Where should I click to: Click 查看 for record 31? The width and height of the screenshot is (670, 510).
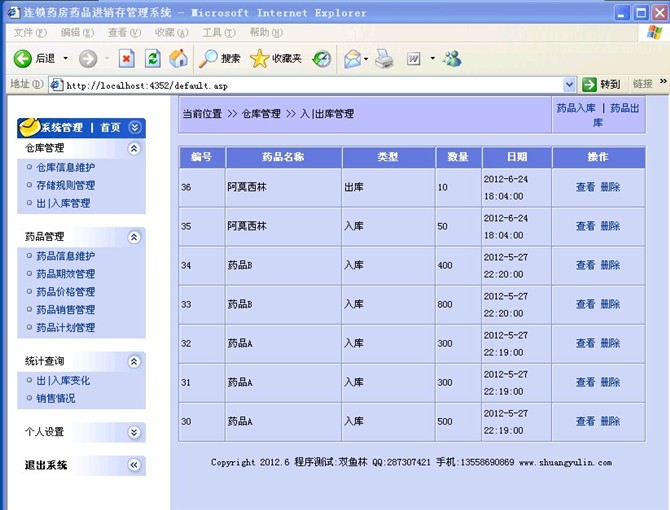[x=585, y=382]
